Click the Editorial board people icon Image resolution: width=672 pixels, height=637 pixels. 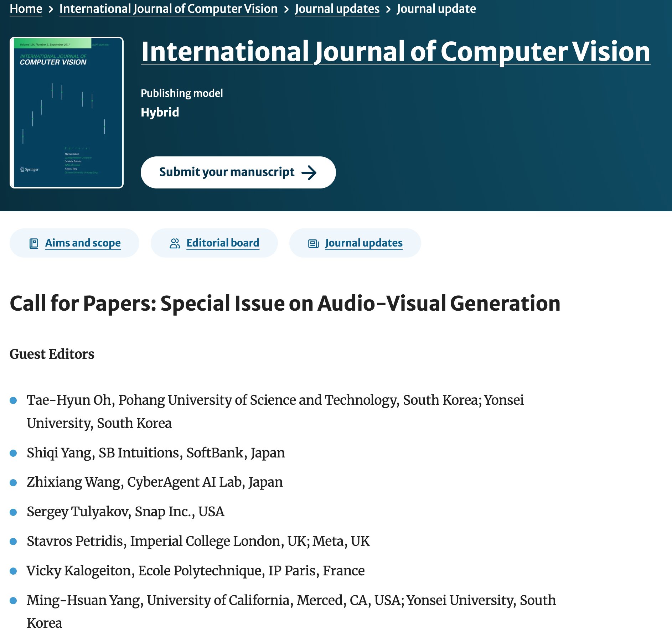(x=175, y=243)
